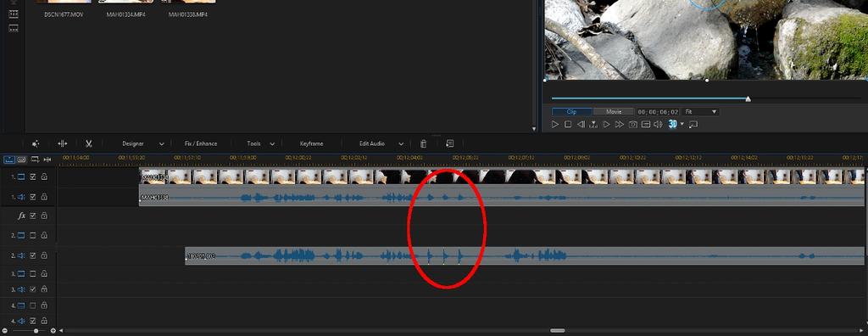Lock video track 1 with padlock

[44, 176]
